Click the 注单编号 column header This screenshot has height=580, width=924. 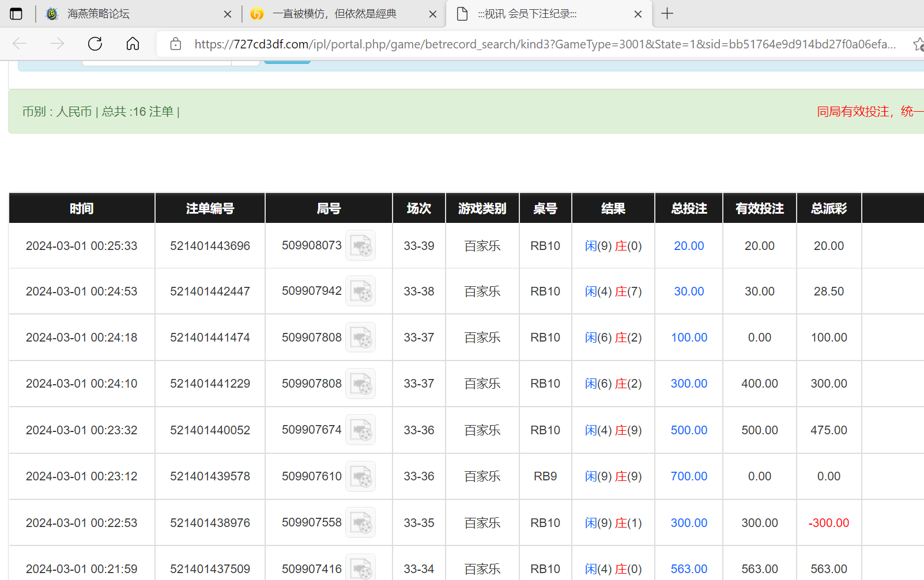[210, 209]
